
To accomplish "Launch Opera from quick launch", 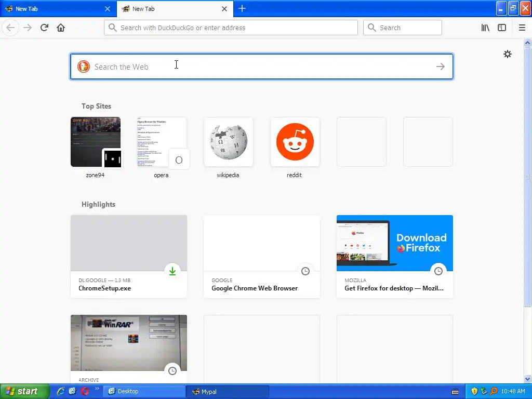I will (85, 391).
